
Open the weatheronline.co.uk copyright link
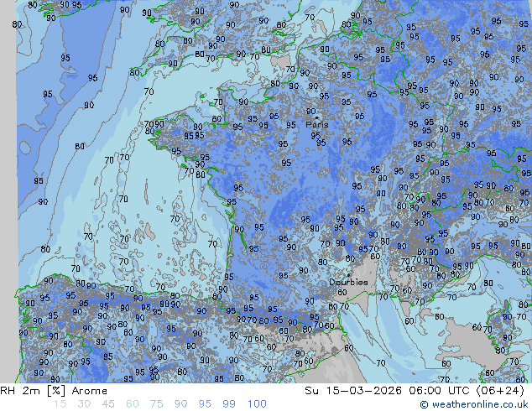pyautogui.click(x=474, y=404)
